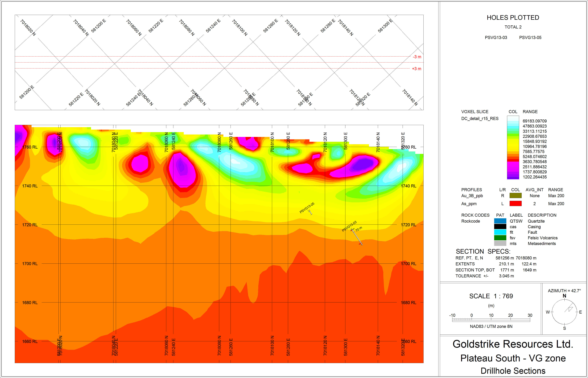
Task: Click the red +3 m tolerance line label
Action: click(x=417, y=69)
